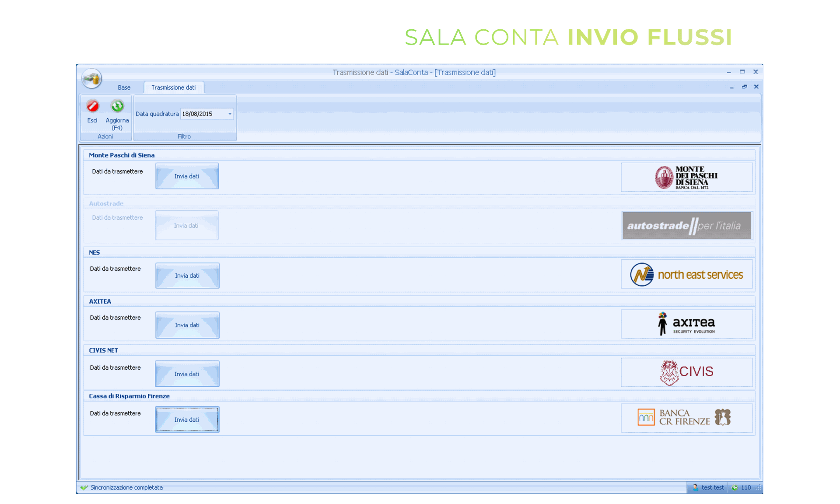Click the Monte dei Paschi di Siena logo
This screenshot has width=840, height=504.
pos(686,177)
